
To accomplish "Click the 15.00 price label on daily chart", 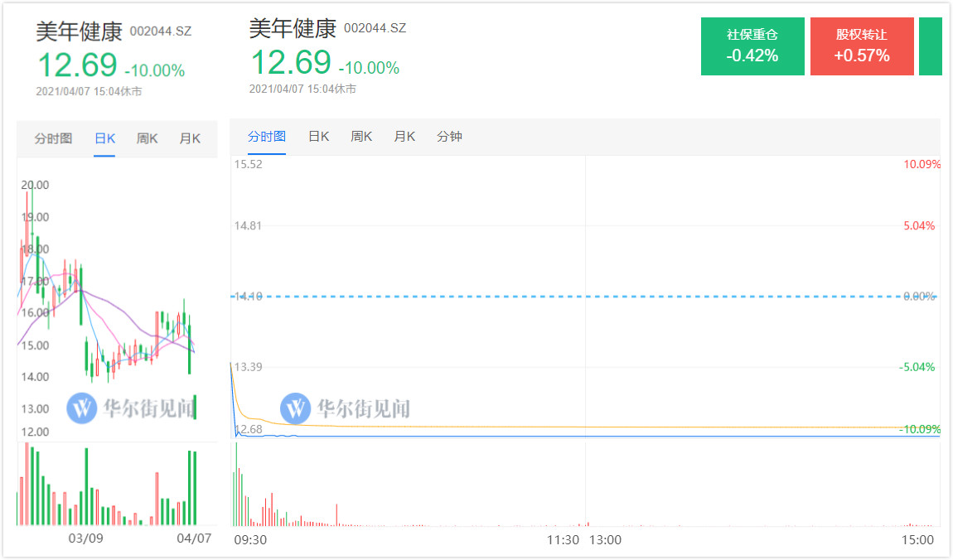I will tap(36, 345).
